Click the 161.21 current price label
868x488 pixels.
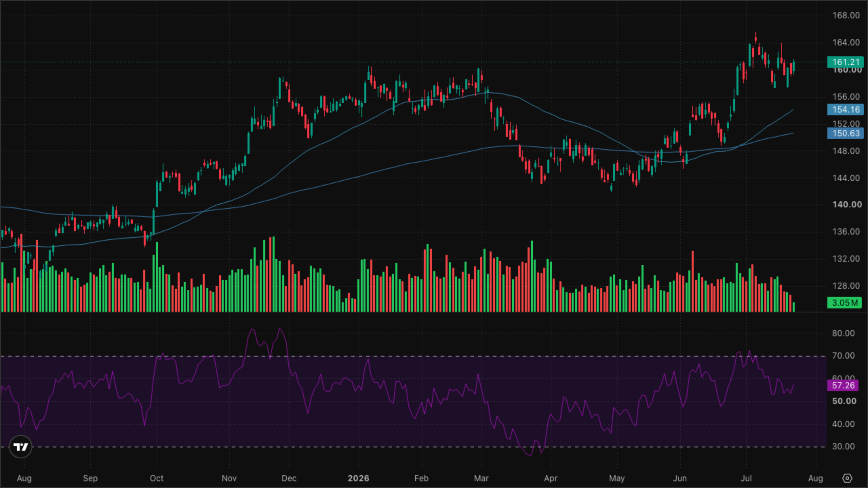click(846, 62)
